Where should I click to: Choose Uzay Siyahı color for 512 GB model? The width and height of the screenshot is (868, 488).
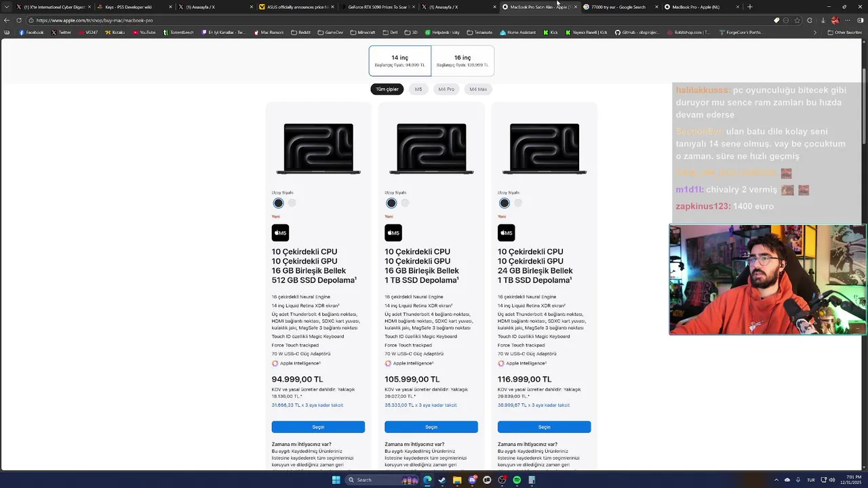click(278, 203)
